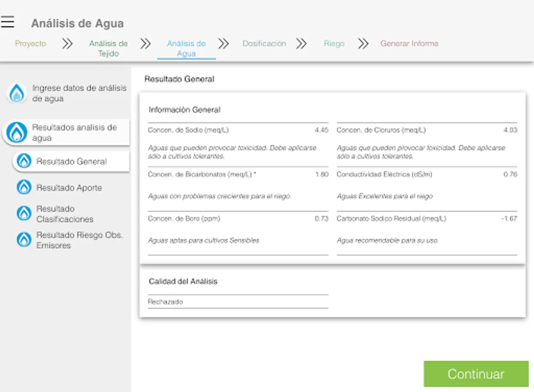The width and height of the screenshot is (534, 392).
Task: Click water drop icon beside Ingrese datos
Action: (x=17, y=93)
